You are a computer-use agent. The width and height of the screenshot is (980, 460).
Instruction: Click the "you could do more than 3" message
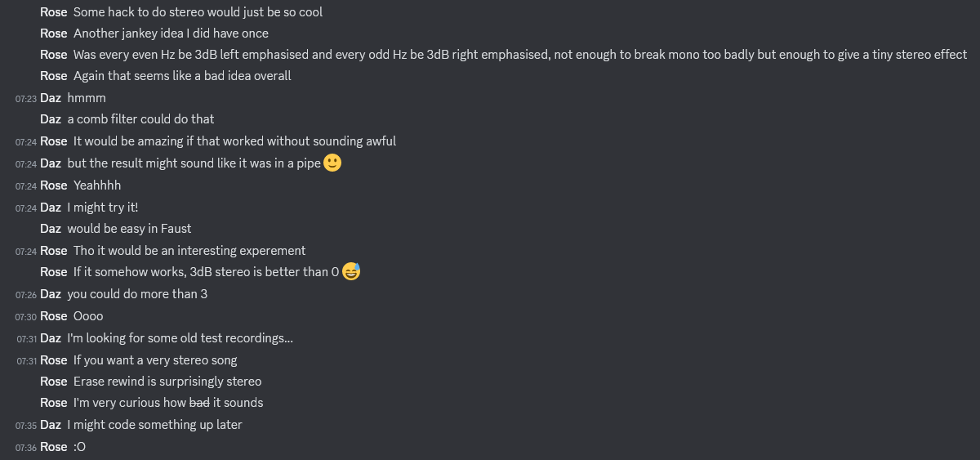137,294
